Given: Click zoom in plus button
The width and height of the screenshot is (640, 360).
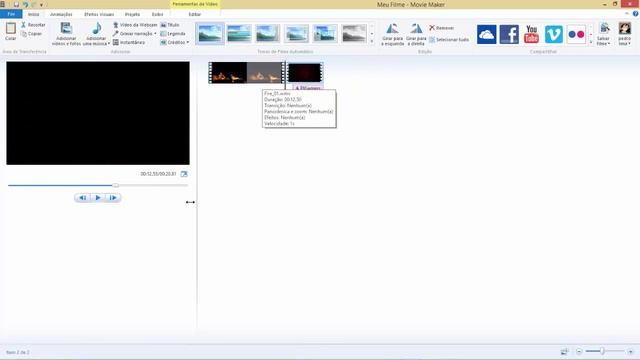Looking at the screenshot, I should tap(630, 351).
